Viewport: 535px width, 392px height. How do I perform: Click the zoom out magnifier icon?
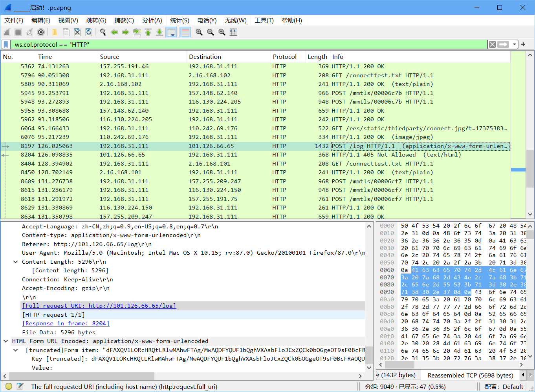click(211, 32)
